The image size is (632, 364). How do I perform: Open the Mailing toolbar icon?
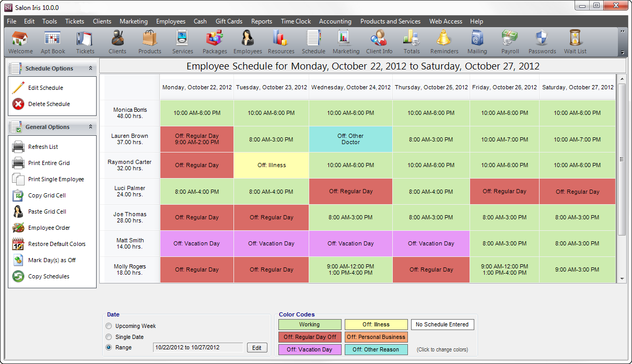pyautogui.click(x=477, y=42)
